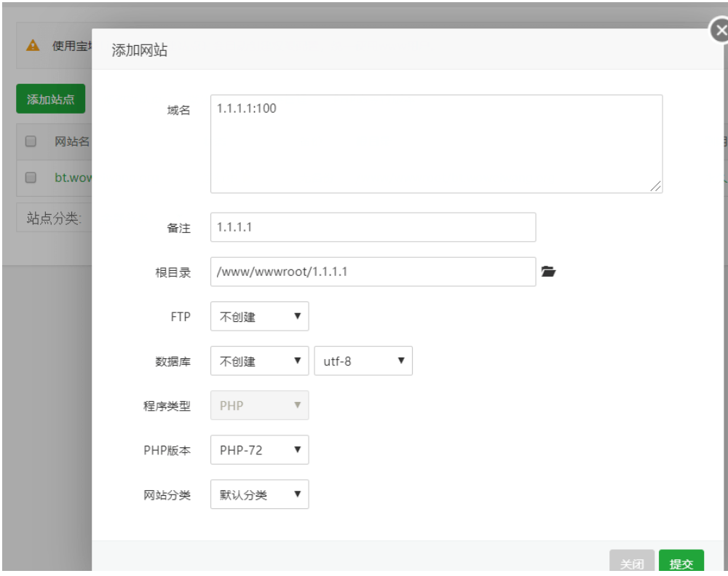728x576 pixels.
Task: Open the FTP 不创建 dropdown
Action: (x=259, y=317)
